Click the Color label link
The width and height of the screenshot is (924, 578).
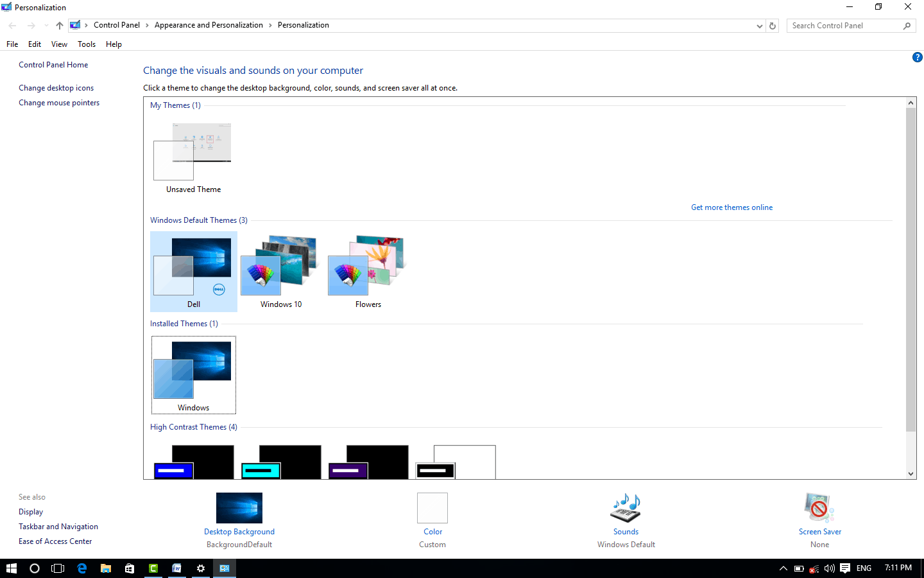pos(432,532)
